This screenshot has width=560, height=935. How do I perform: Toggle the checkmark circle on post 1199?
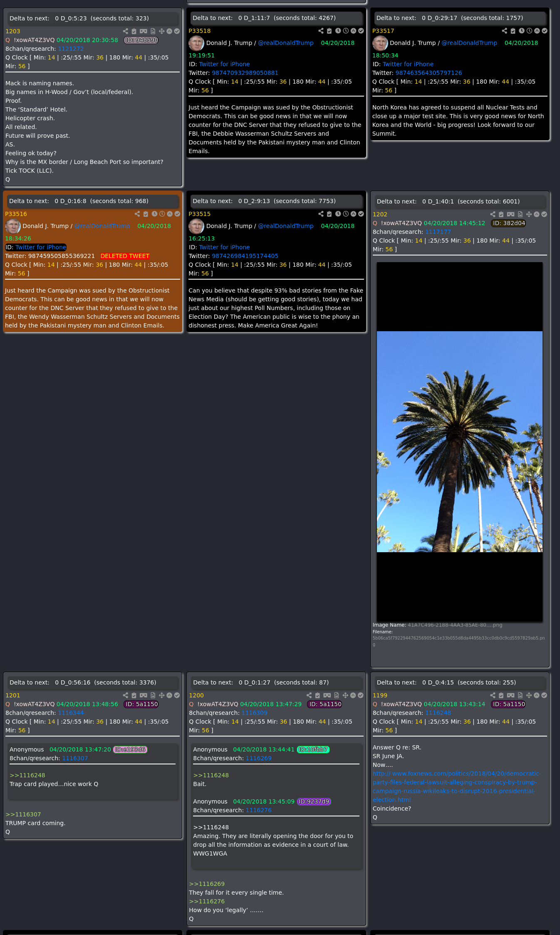544,695
